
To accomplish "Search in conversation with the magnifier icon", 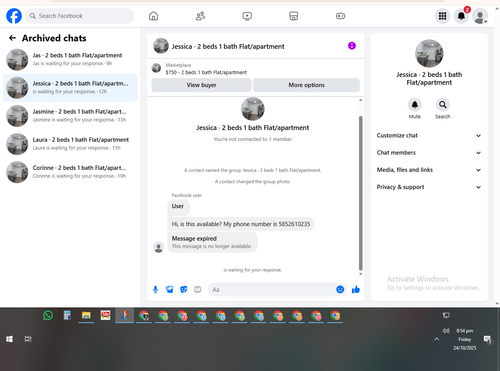I will click(x=443, y=105).
